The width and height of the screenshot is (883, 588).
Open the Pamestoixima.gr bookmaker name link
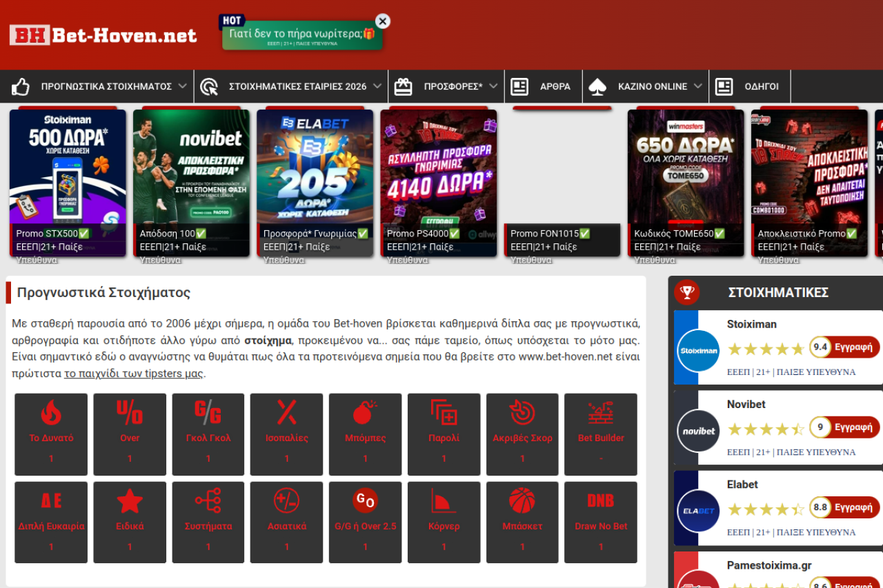[769, 565]
